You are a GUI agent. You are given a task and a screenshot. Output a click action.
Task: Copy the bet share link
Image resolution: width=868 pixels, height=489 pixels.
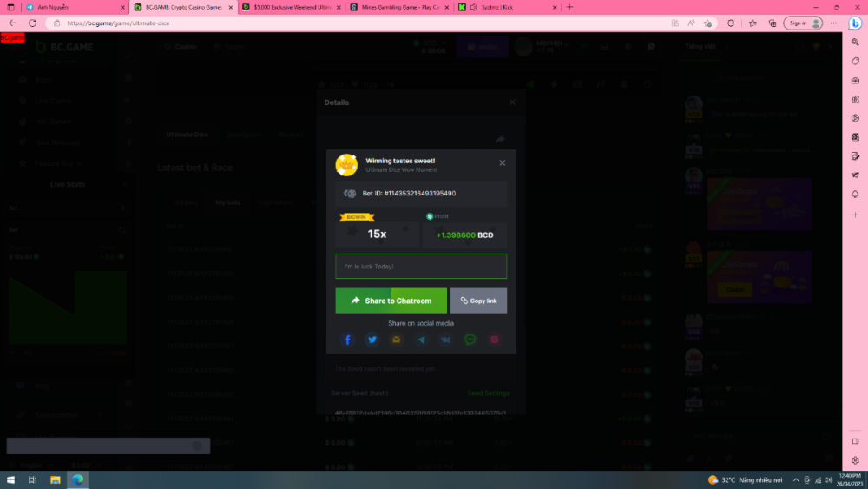coord(478,301)
